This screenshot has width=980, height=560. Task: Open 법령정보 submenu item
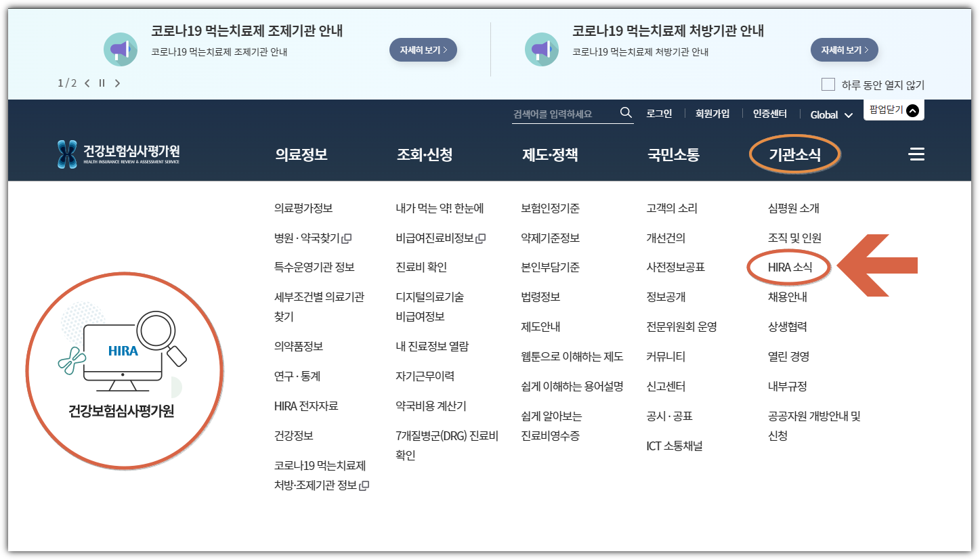pos(540,297)
